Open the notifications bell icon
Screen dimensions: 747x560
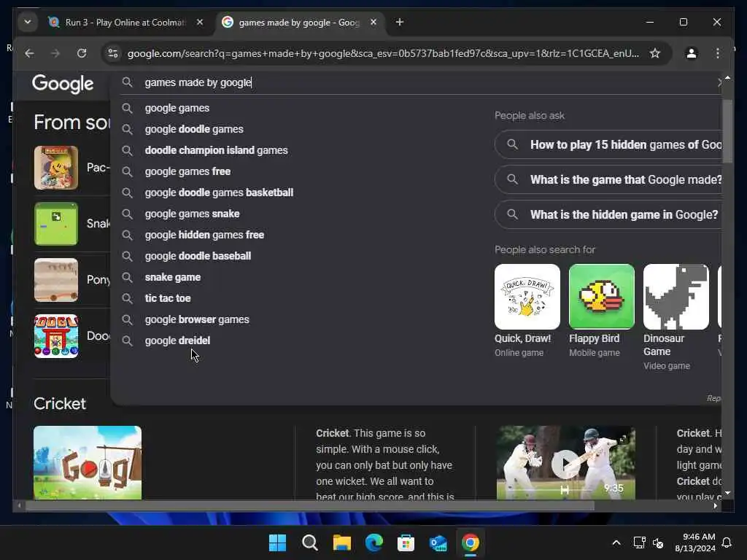727,542
